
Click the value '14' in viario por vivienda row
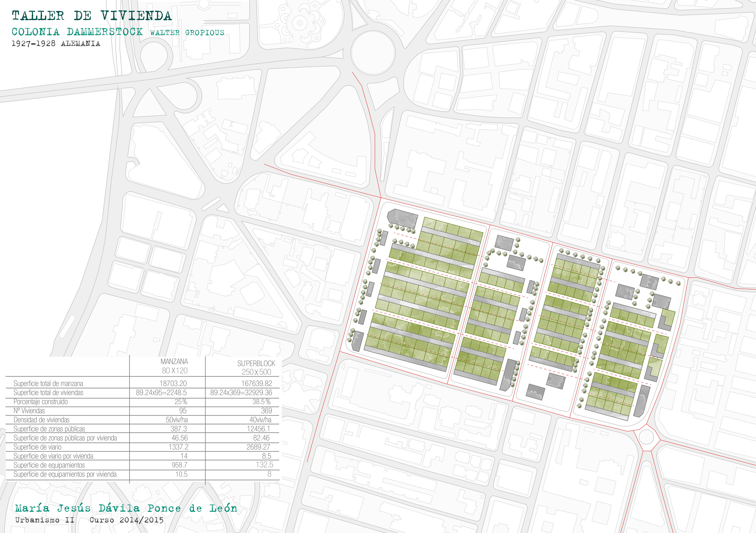tap(184, 456)
